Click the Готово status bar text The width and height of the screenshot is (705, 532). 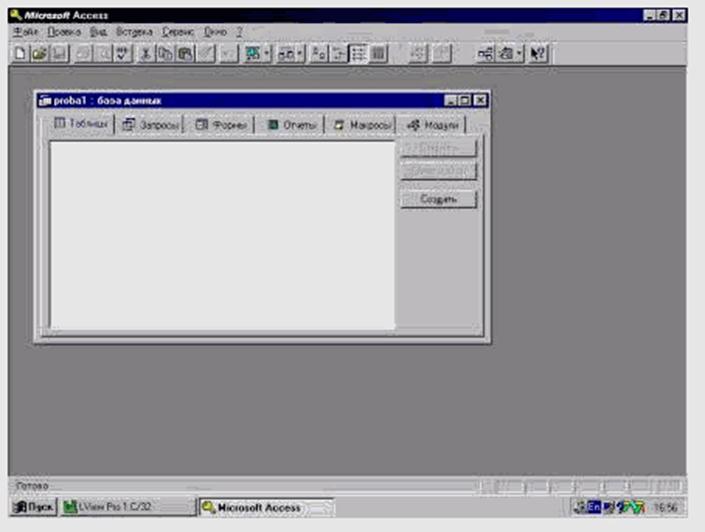(32, 486)
